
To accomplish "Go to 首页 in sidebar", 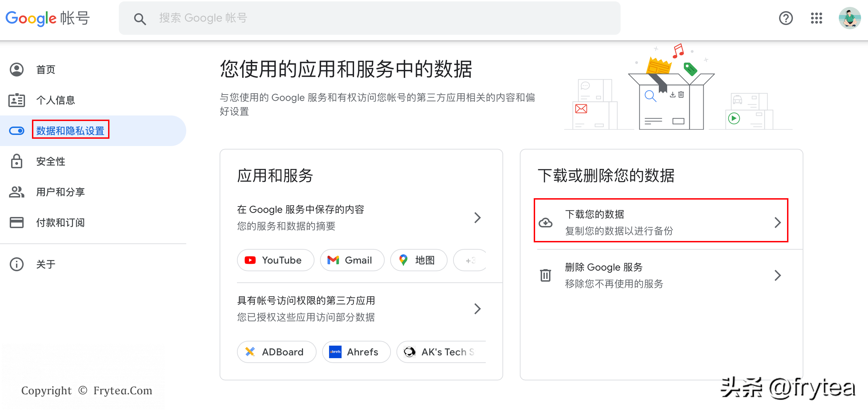I will coord(46,70).
